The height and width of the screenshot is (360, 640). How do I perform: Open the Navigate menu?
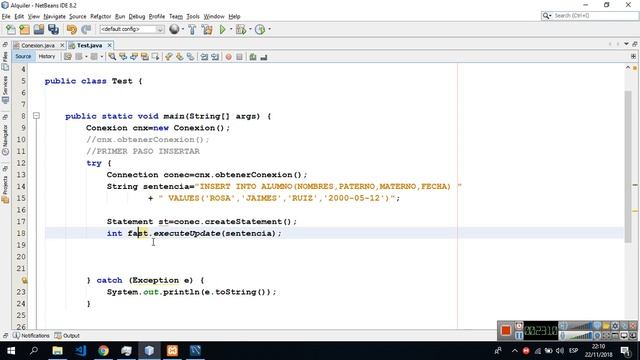pos(54,16)
